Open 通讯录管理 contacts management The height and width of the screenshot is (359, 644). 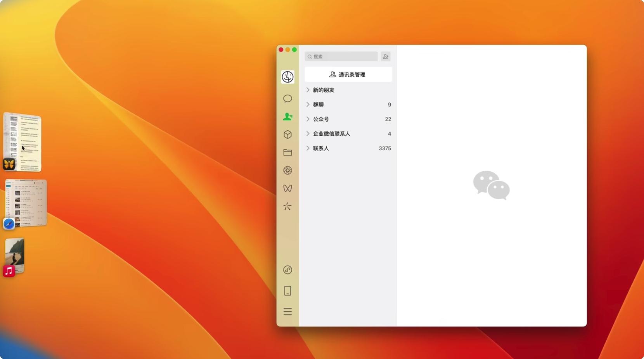coord(348,74)
